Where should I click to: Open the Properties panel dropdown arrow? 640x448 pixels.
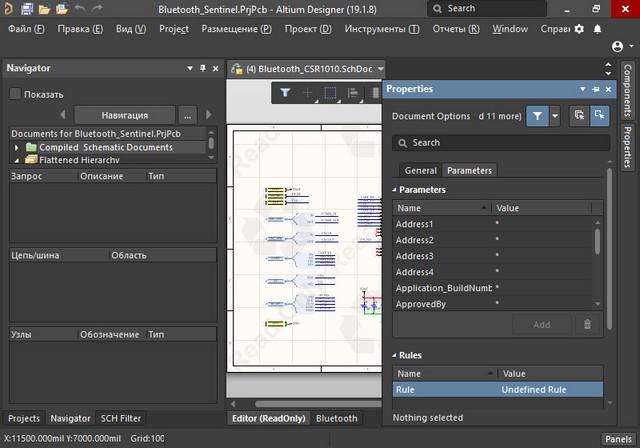pyautogui.click(x=582, y=89)
